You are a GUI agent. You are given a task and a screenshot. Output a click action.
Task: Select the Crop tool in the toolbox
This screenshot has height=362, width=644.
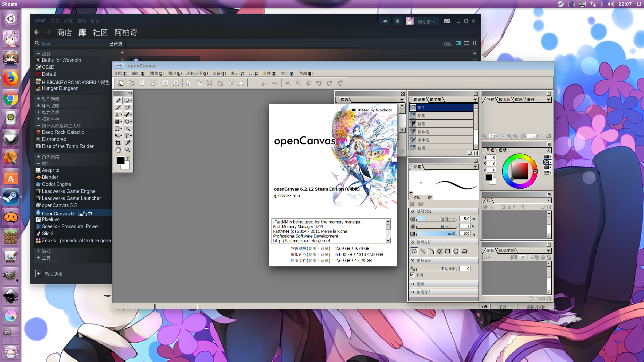click(118, 143)
